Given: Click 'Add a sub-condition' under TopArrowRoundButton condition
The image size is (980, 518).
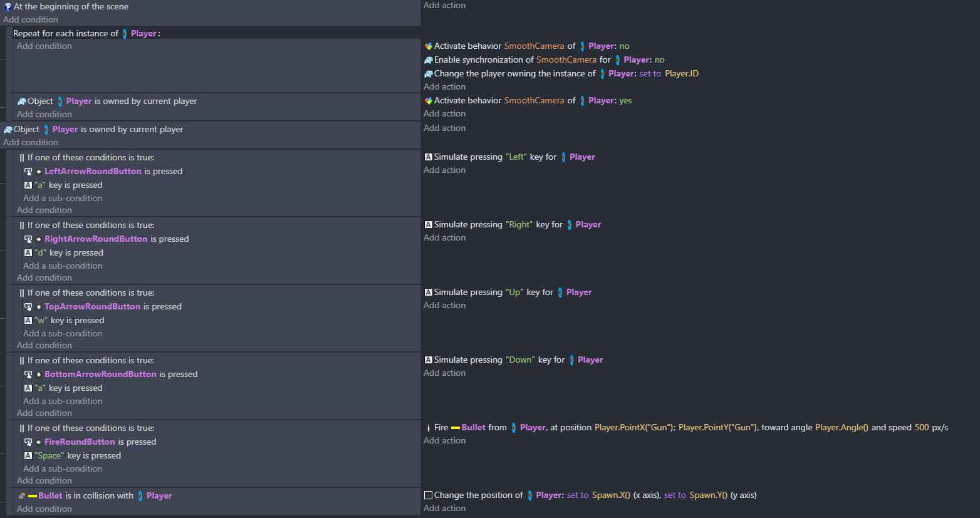Looking at the screenshot, I should click(x=63, y=334).
